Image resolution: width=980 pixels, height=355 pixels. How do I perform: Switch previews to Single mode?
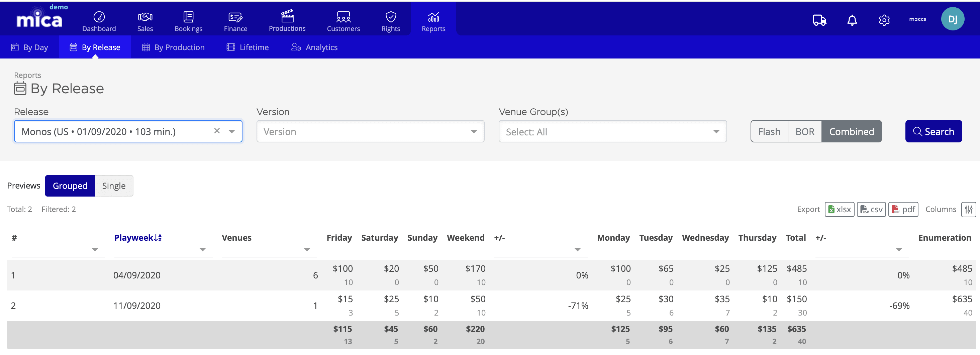coord(113,186)
